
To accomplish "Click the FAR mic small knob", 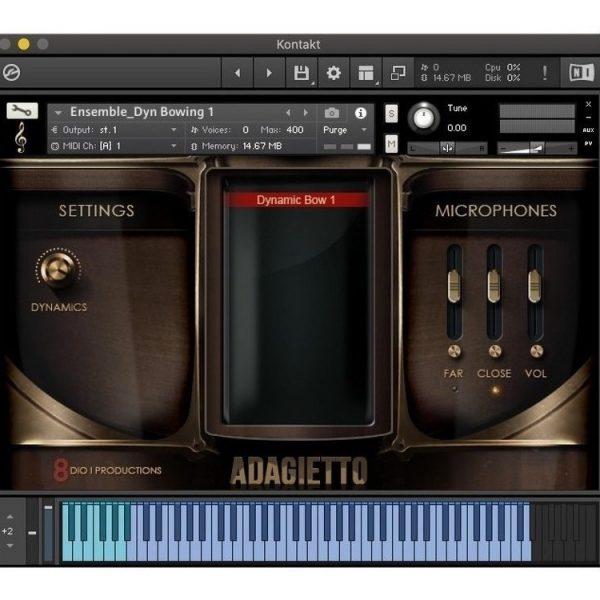I will 454,351.
